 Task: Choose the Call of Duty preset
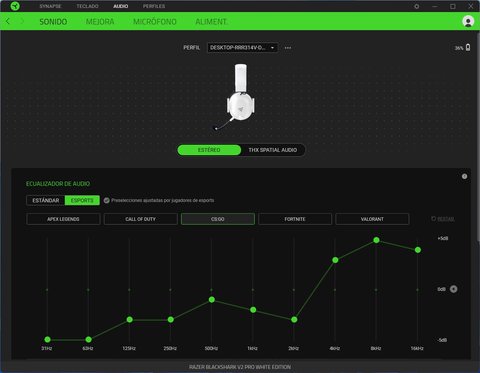pyautogui.click(x=141, y=219)
